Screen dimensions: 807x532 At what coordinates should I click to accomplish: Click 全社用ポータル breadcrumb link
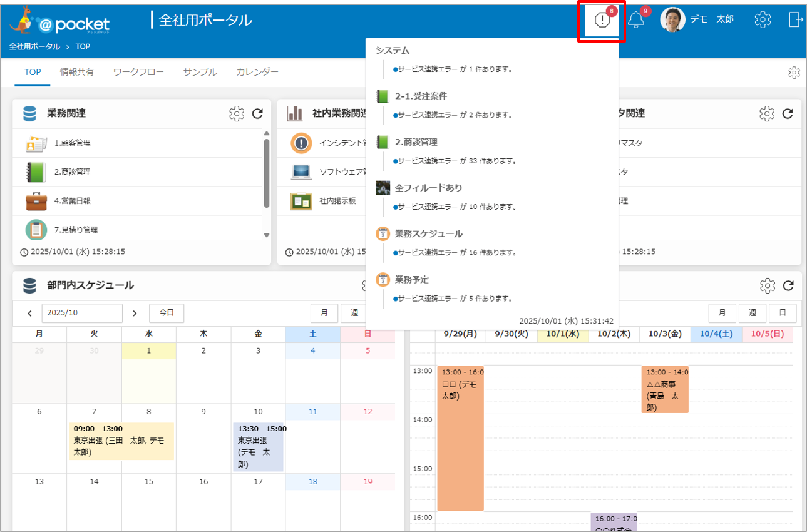click(x=34, y=46)
